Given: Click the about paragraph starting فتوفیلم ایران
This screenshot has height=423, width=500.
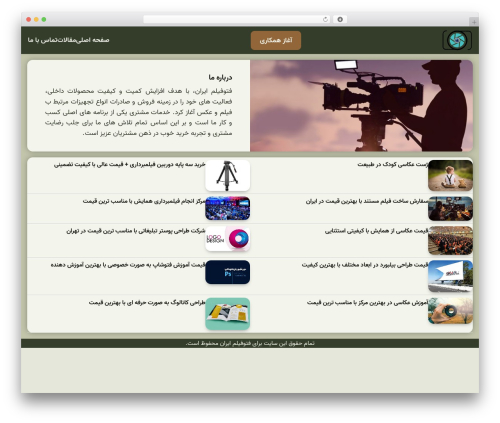Looking at the screenshot, I should pyautogui.click(x=138, y=112).
